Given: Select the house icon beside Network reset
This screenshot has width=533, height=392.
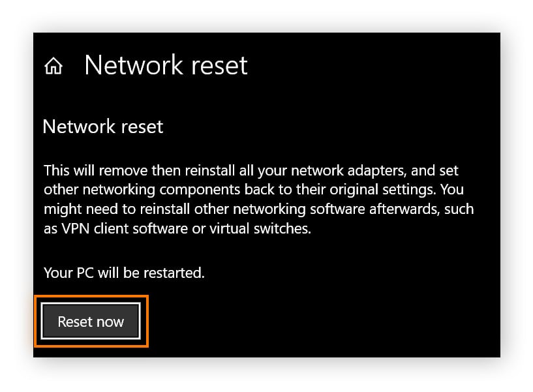Looking at the screenshot, I should pos(53,65).
